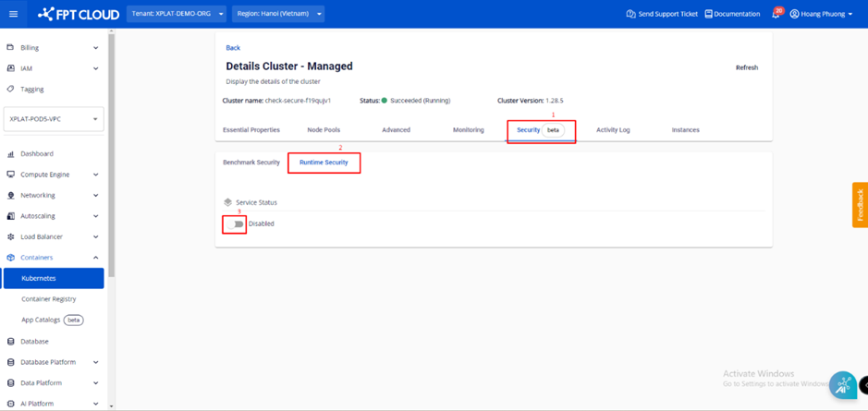
Task: Click the Billing icon in sidebar
Action: [x=10, y=47]
